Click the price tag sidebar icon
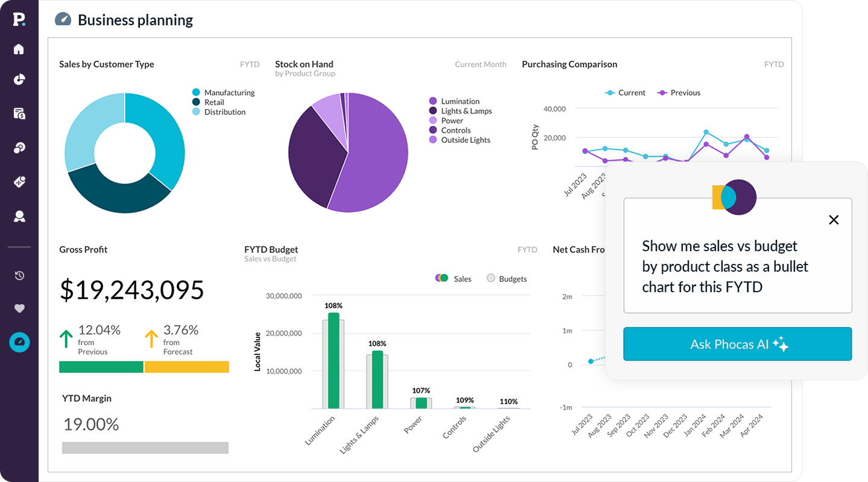 [19, 182]
